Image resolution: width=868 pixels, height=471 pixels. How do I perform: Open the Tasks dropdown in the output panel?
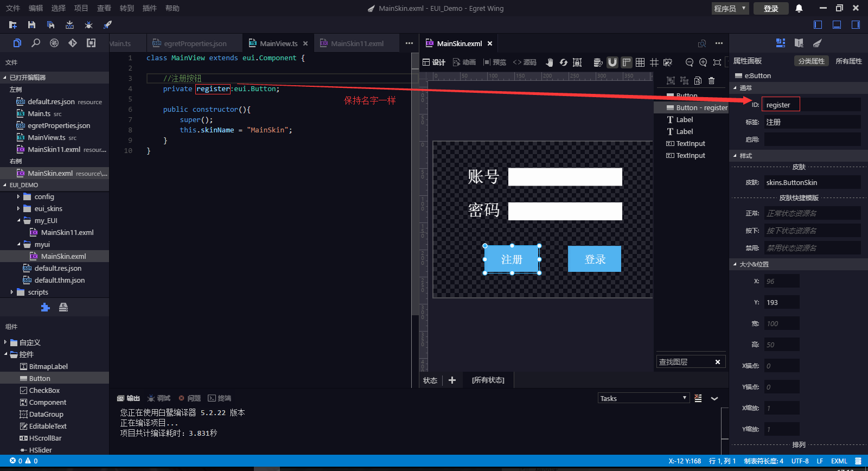(x=644, y=398)
